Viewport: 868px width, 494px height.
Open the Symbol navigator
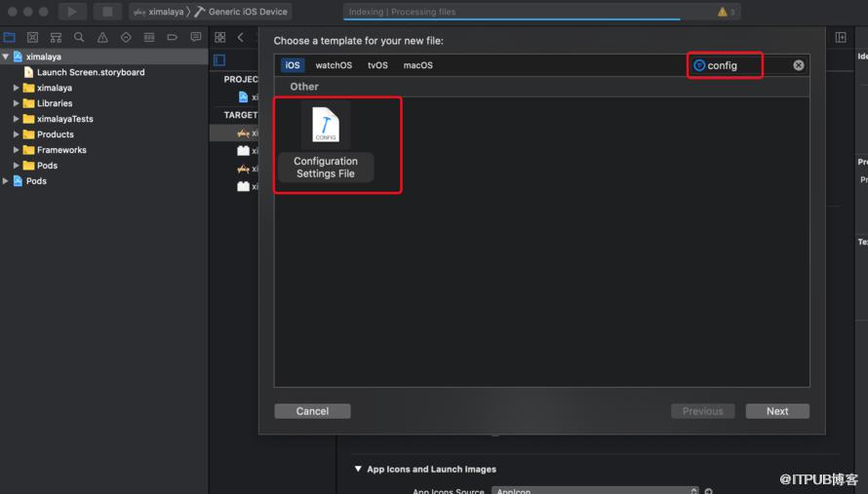(56, 37)
